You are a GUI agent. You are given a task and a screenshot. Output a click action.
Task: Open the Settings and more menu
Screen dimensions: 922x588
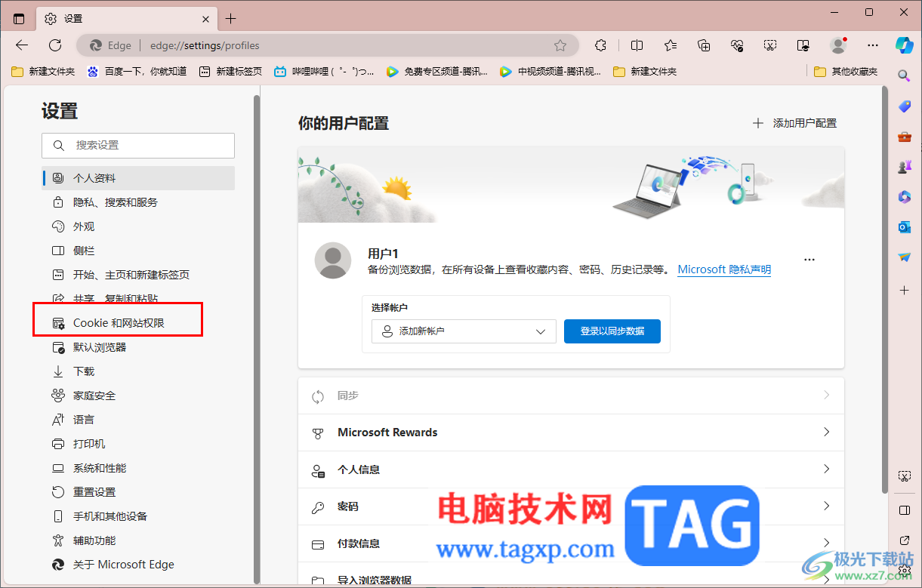coord(873,45)
